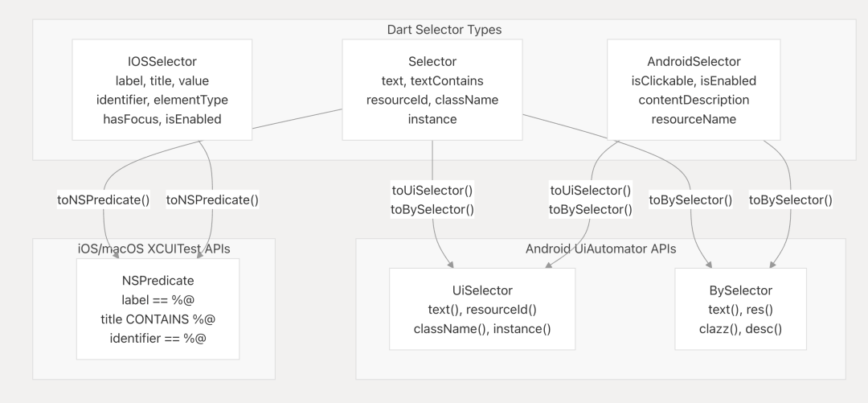Viewport: 868px width, 403px height.
Task: Click the rightmost toBySelector() edge label
Action: (x=791, y=200)
